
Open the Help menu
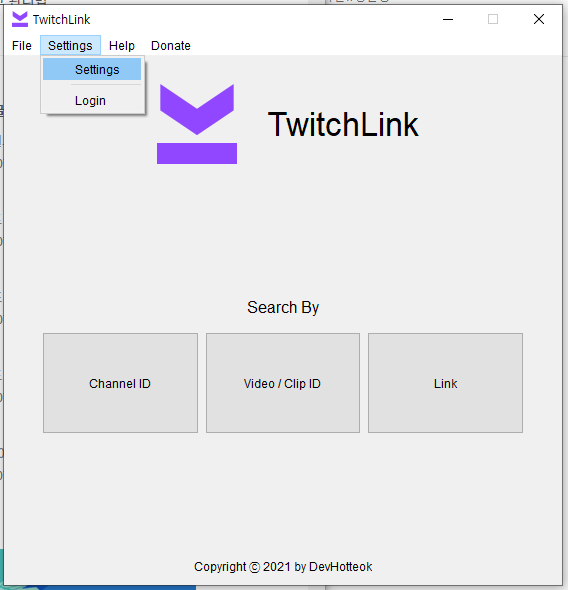[x=121, y=46]
